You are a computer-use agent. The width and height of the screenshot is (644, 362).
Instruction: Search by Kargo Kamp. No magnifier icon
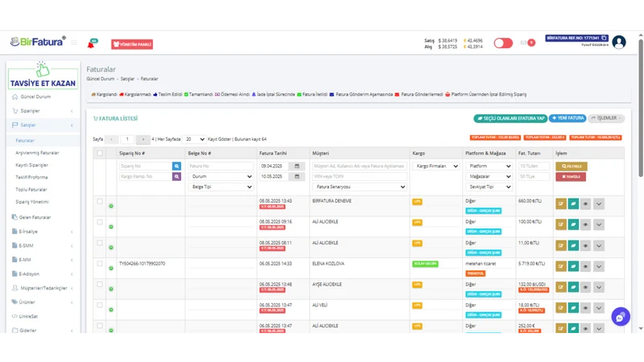pos(176,176)
